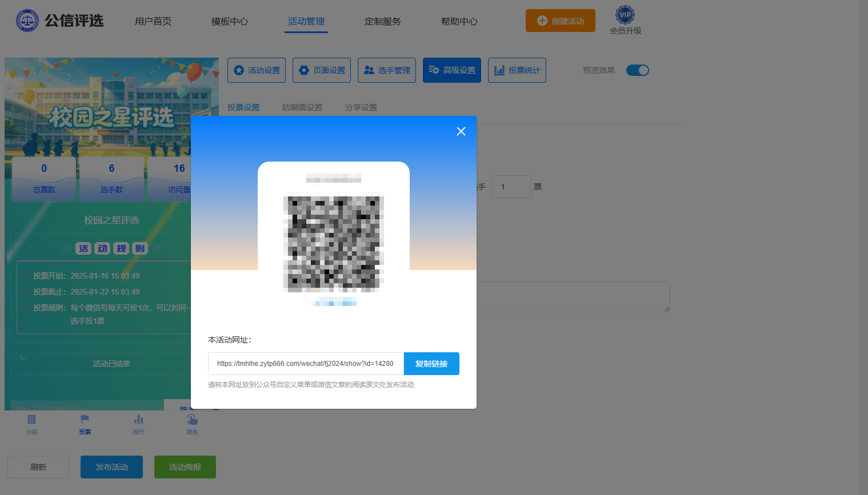Open 页面设置 button with gear icon
Screen dimensions: 868x495
coord(322,70)
